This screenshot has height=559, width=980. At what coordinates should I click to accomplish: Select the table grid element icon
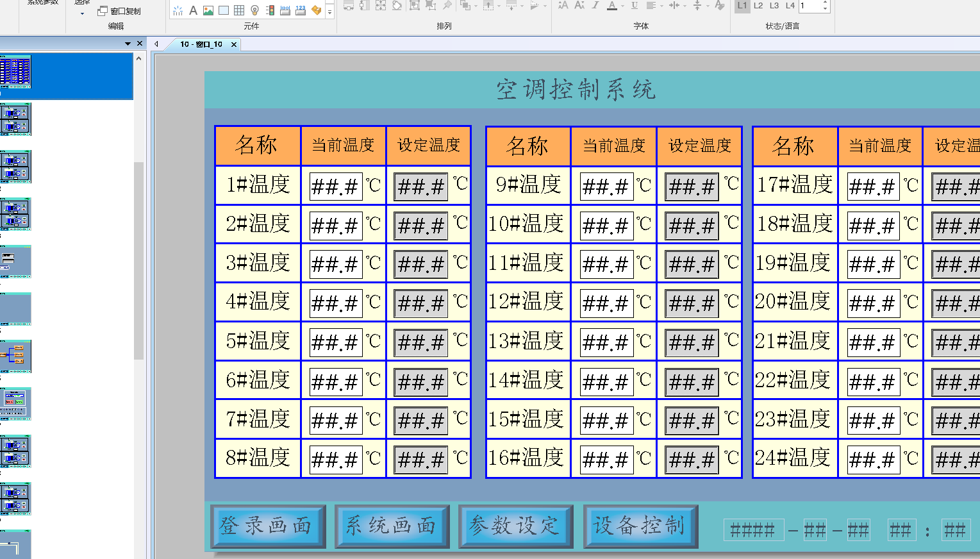coord(239,10)
